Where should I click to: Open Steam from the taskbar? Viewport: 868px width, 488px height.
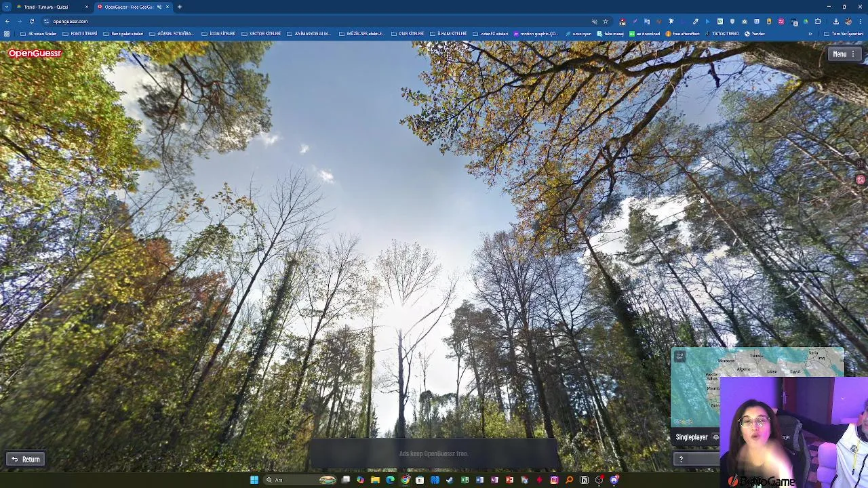pos(450,480)
